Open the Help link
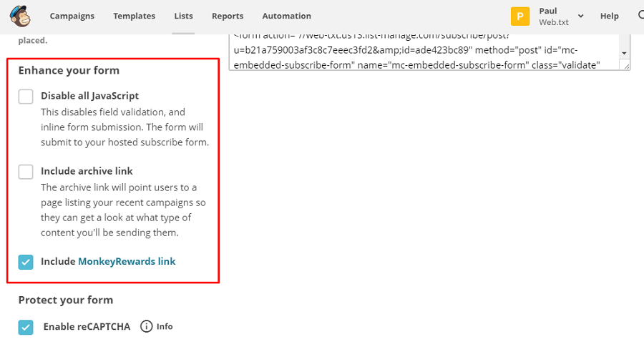644x362 pixels. (x=609, y=16)
